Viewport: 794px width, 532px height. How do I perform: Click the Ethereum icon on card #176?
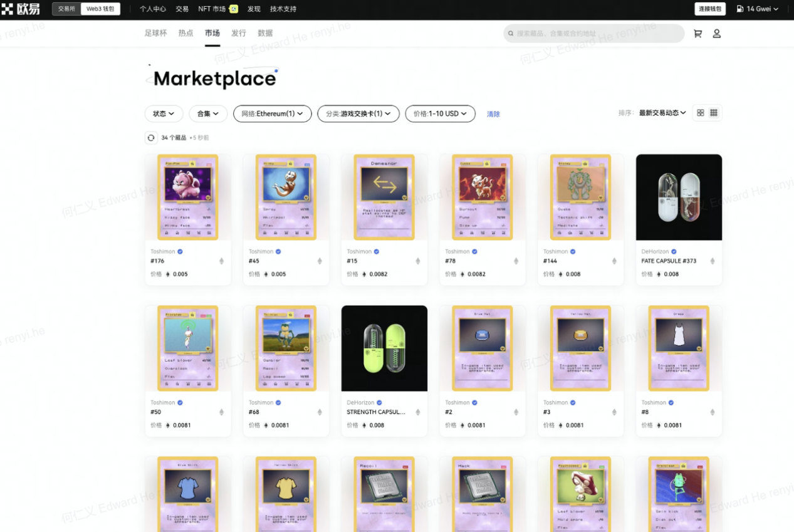pos(221,261)
